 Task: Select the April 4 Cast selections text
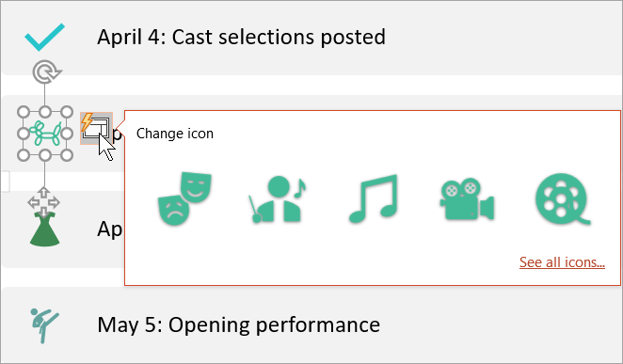tap(241, 37)
